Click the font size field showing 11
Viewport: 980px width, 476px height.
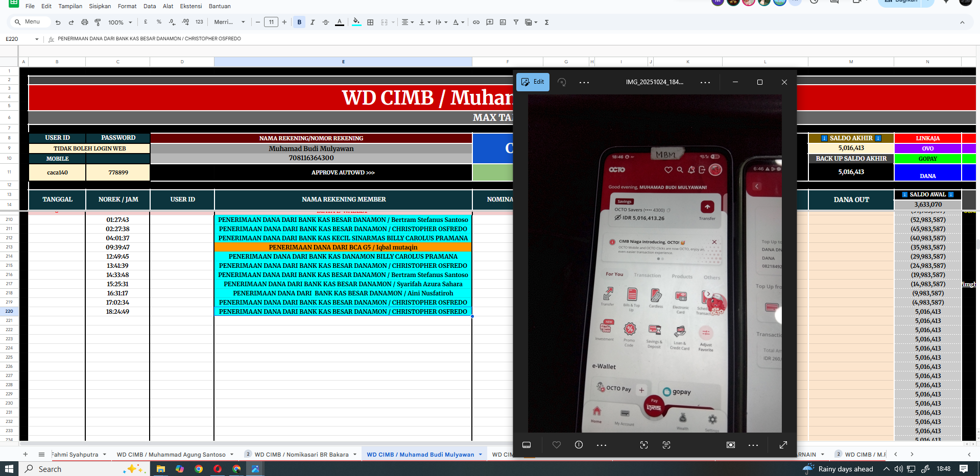pyautogui.click(x=271, y=22)
